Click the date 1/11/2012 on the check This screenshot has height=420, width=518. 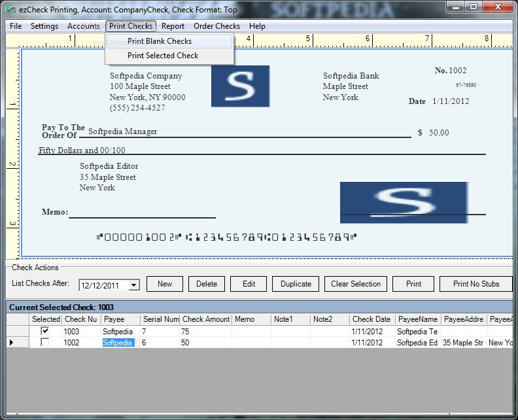pos(451,101)
